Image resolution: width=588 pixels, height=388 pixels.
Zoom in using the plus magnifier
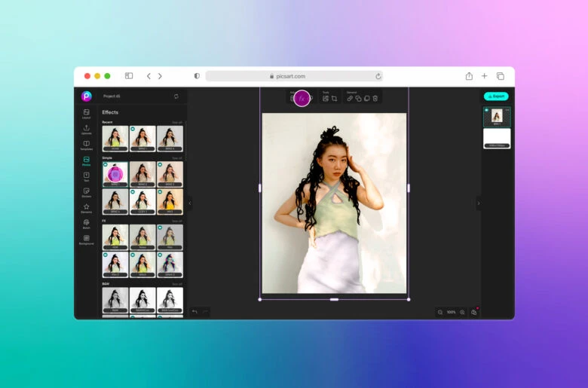click(462, 312)
